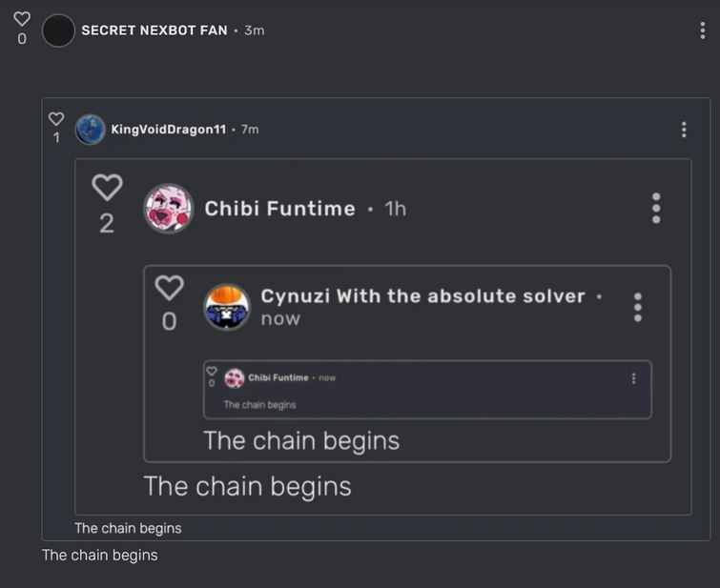Open Cynuzi With the absolute solver profile
Viewport: 720px width, 588px height.
click(422, 296)
